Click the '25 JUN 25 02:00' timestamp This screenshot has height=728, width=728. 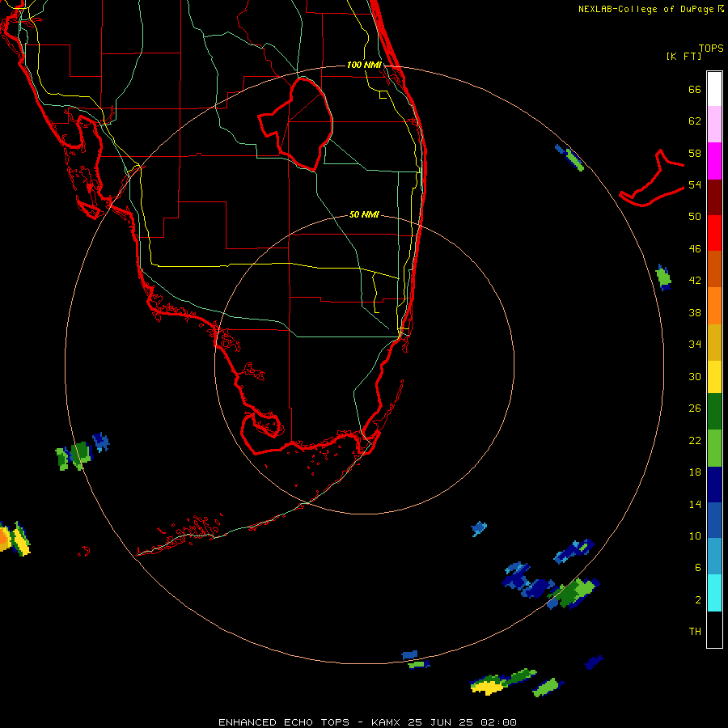click(462, 722)
